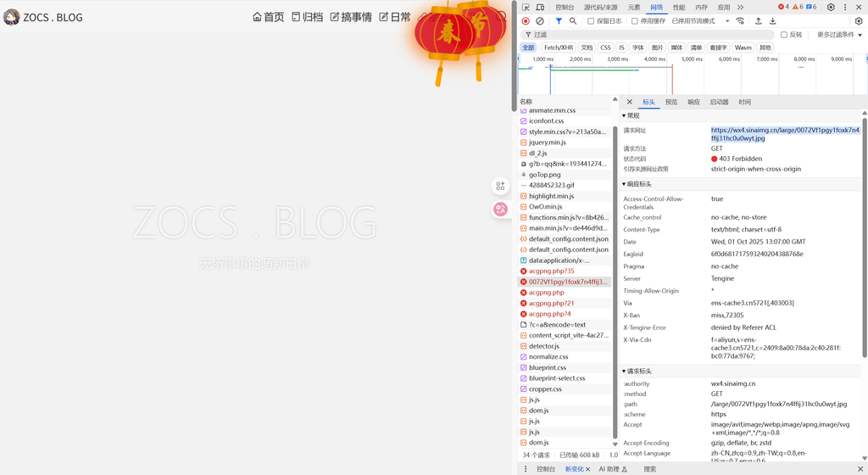The image size is (868, 475).
Task: Click the 归档 link in blog navigation
Action: pyautogui.click(x=307, y=17)
